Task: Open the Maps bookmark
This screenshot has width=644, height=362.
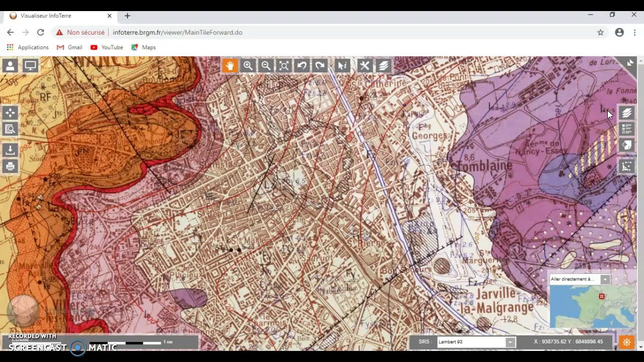Action: coord(144,47)
